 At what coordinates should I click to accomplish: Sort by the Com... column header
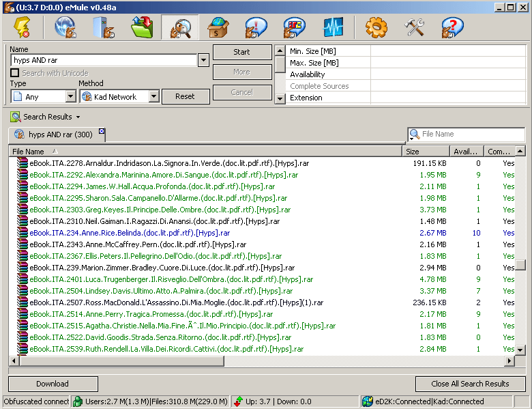point(499,152)
